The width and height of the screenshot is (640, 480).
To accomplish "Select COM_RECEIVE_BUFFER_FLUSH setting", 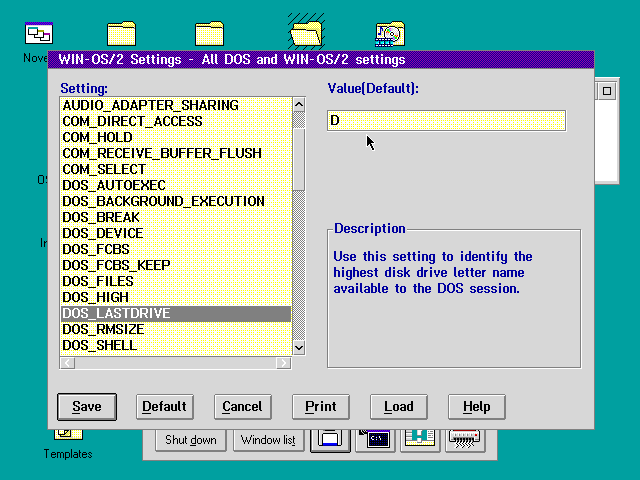I will (x=176, y=153).
